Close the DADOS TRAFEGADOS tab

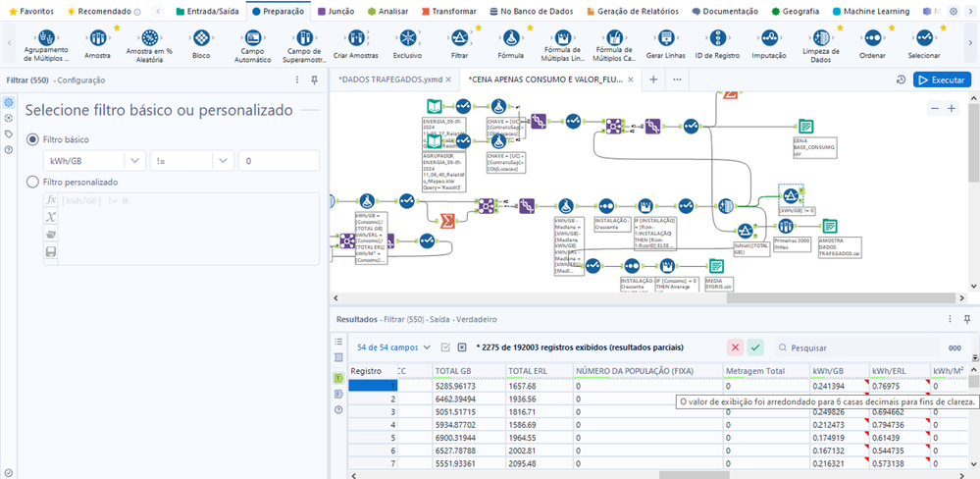448,80
